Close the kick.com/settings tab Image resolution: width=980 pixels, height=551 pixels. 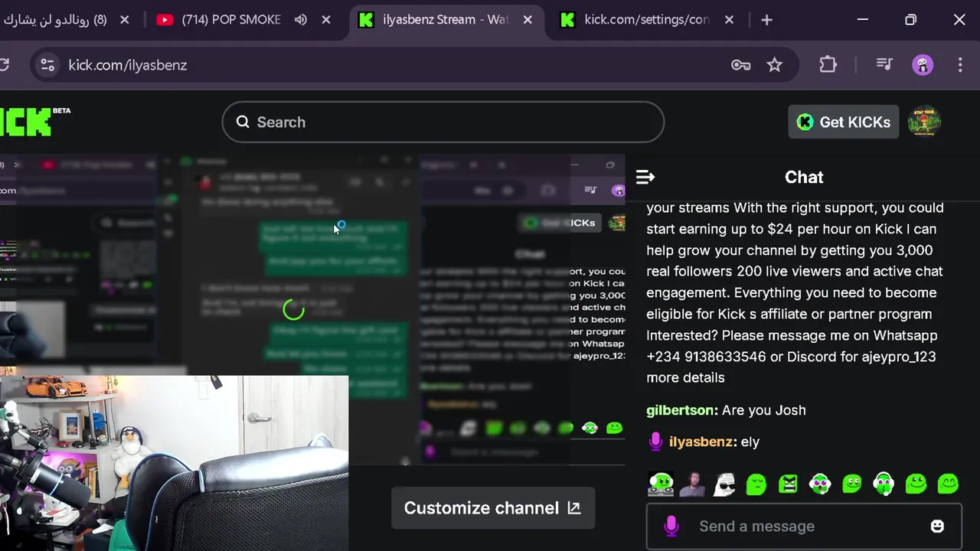click(729, 20)
